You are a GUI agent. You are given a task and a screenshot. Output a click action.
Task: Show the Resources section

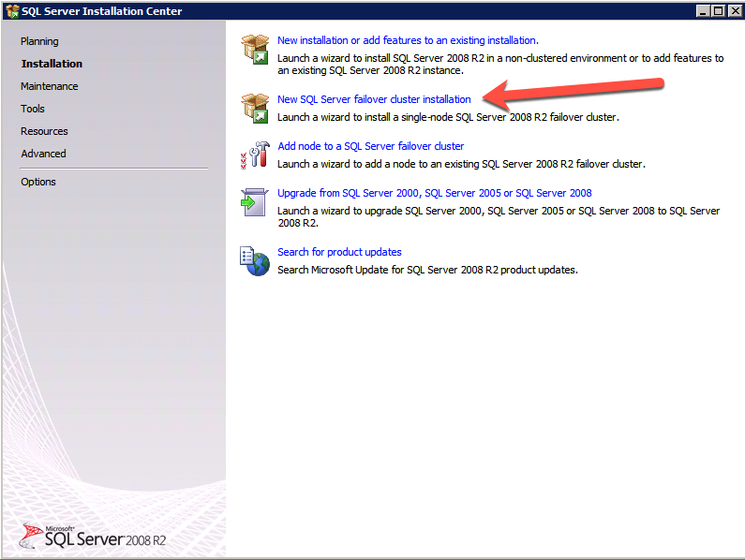click(44, 131)
